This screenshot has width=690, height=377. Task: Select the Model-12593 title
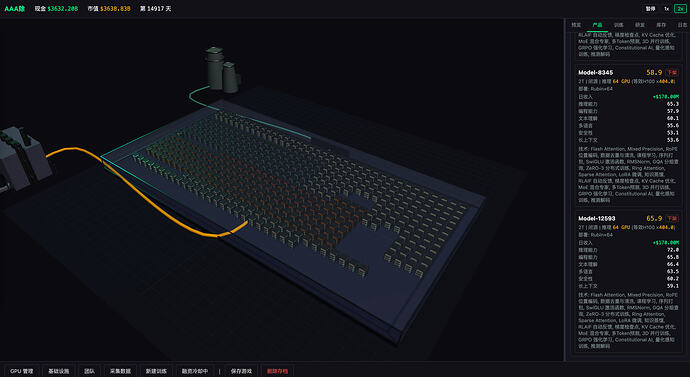[x=597, y=219]
